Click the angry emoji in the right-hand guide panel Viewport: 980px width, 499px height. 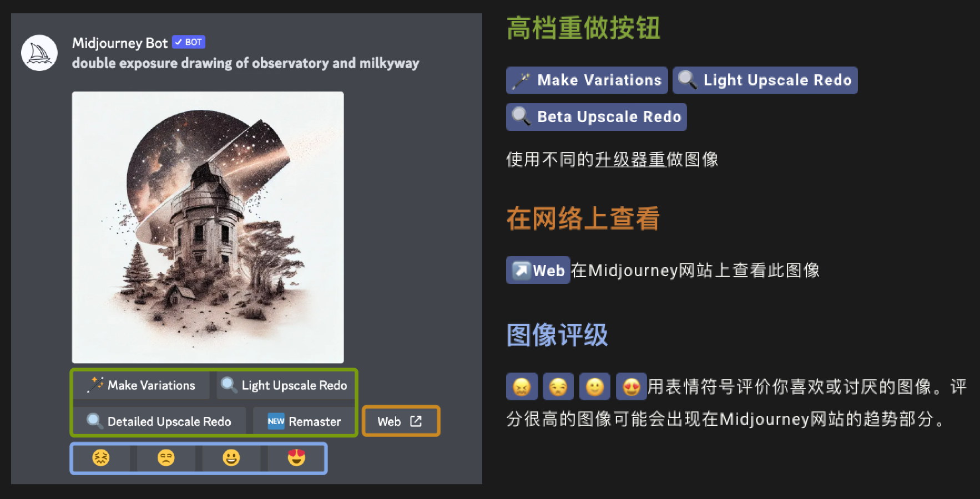click(x=522, y=386)
